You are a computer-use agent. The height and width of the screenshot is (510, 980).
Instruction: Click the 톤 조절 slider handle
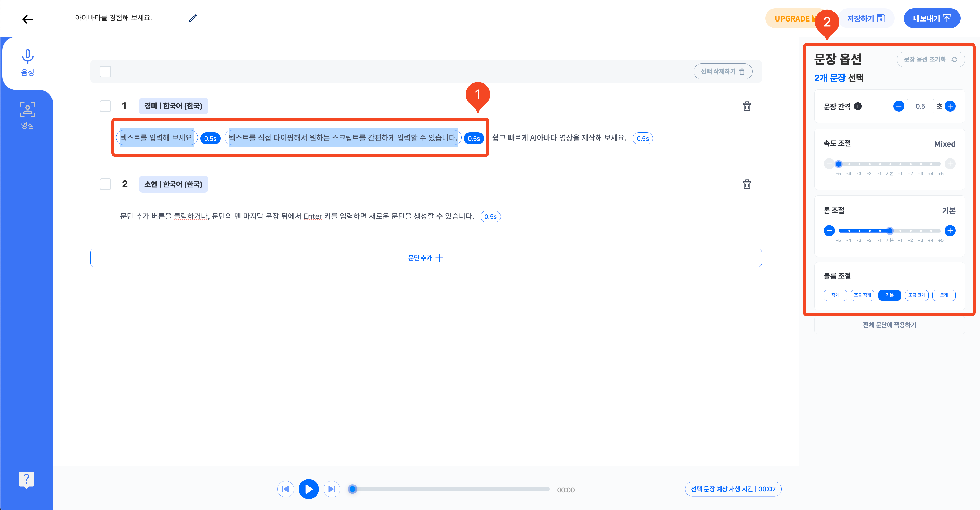click(890, 231)
